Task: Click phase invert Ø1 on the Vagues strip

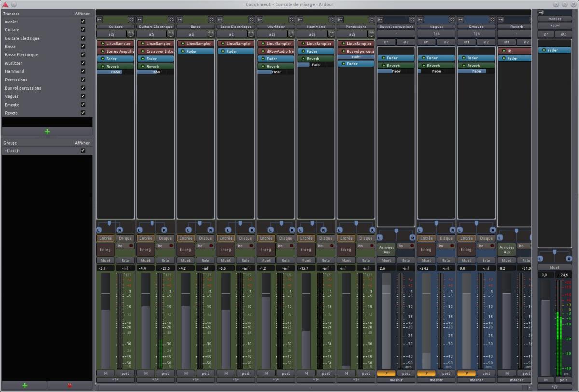Action: click(426, 42)
